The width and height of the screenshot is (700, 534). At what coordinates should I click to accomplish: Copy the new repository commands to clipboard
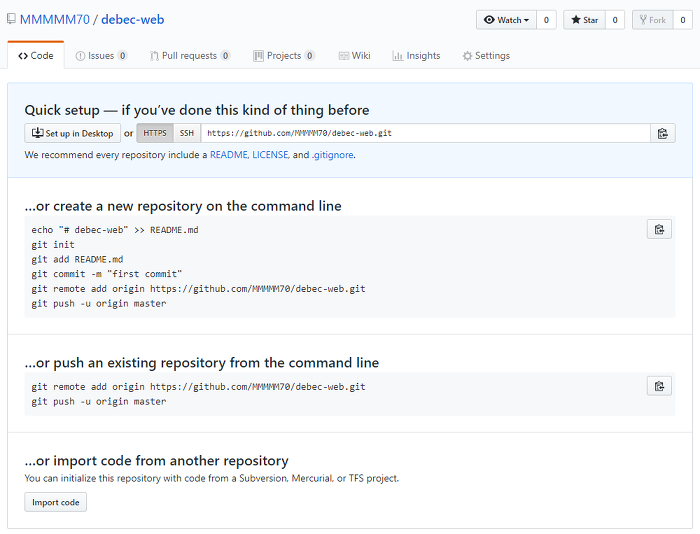tap(659, 229)
